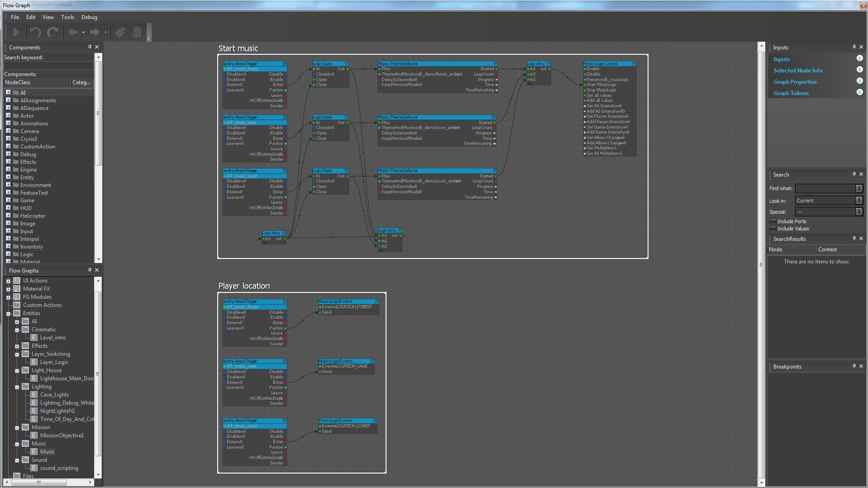Select Graph Properties in the Inputs panel
Screen dimensions: 868x488
795,81
